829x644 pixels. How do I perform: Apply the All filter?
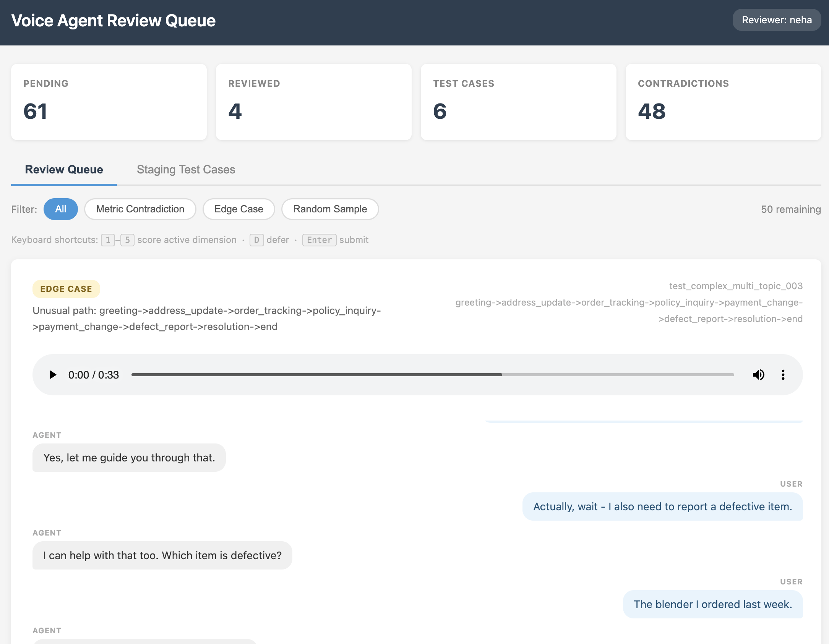pos(61,209)
